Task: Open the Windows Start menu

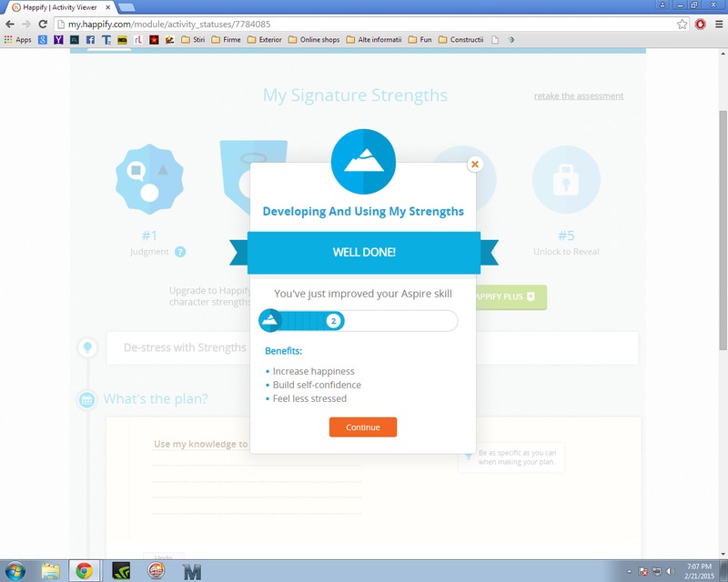Action: (15, 571)
